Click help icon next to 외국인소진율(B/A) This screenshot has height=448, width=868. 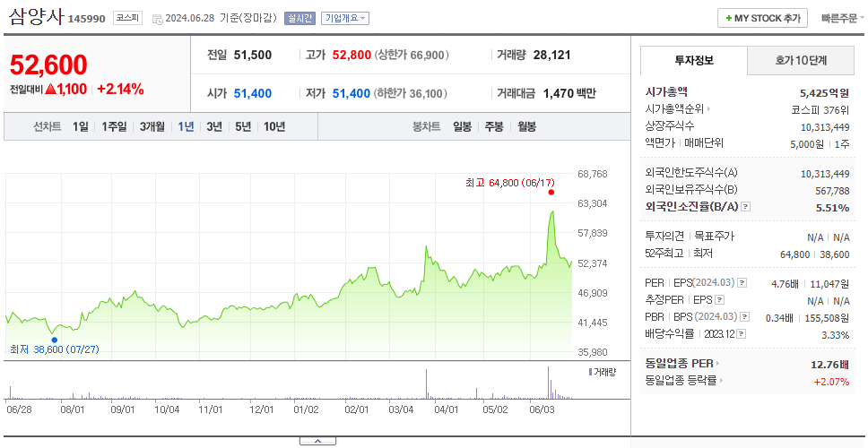[746, 206]
